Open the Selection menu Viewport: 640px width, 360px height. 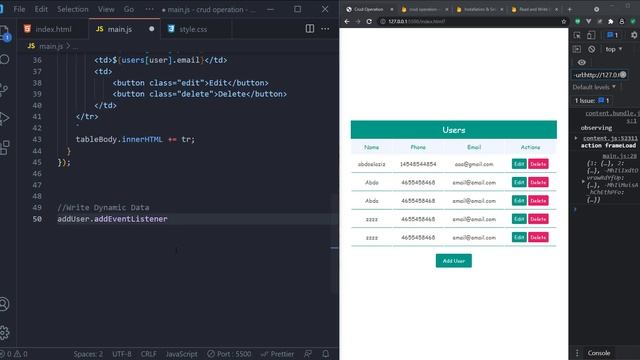point(73,9)
